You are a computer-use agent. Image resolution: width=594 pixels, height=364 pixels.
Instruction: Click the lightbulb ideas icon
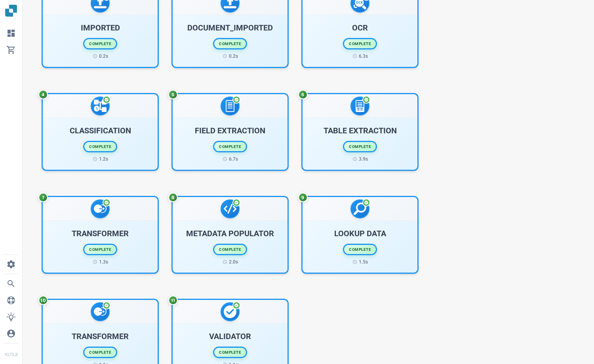[x=11, y=317]
